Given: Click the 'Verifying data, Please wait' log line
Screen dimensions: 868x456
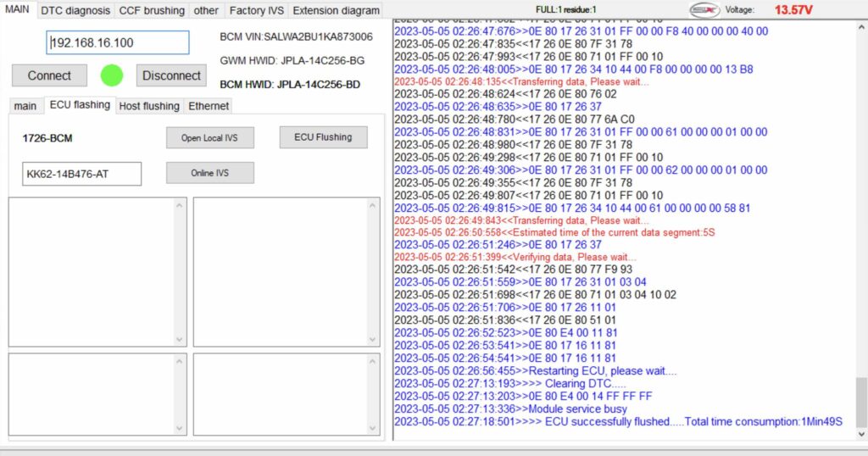Looking at the screenshot, I should point(515,257).
